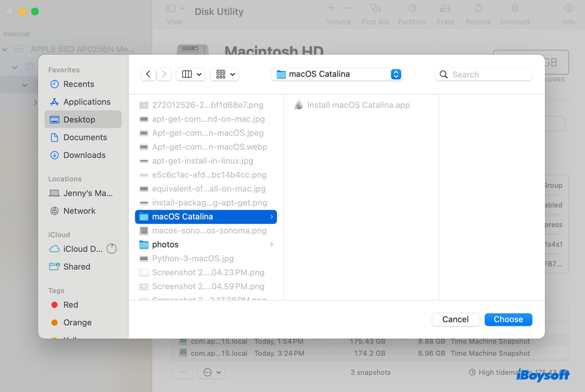This screenshot has width=585, height=392.
Task: Select the macOS Catalina folder
Action: [206, 216]
